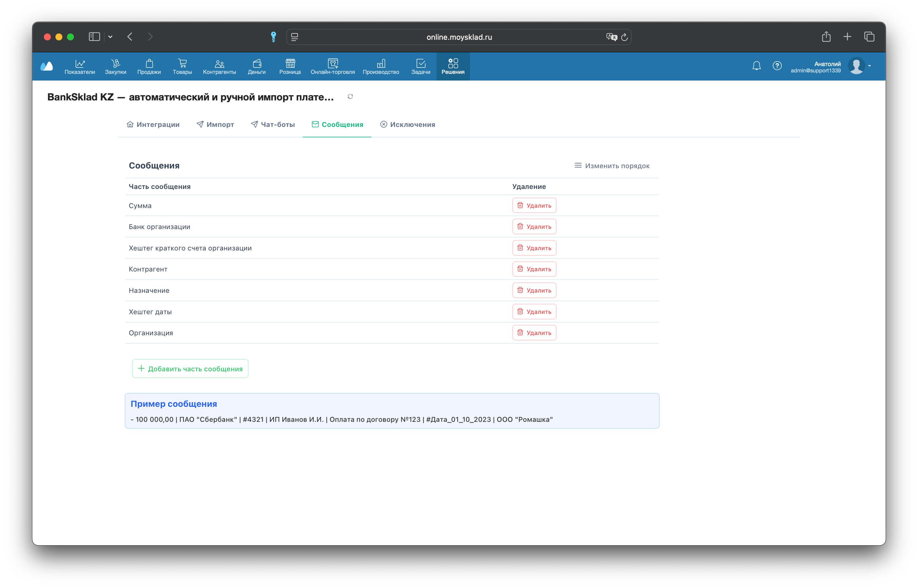
Task: Open the Продажи section
Action: pos(149,66)
